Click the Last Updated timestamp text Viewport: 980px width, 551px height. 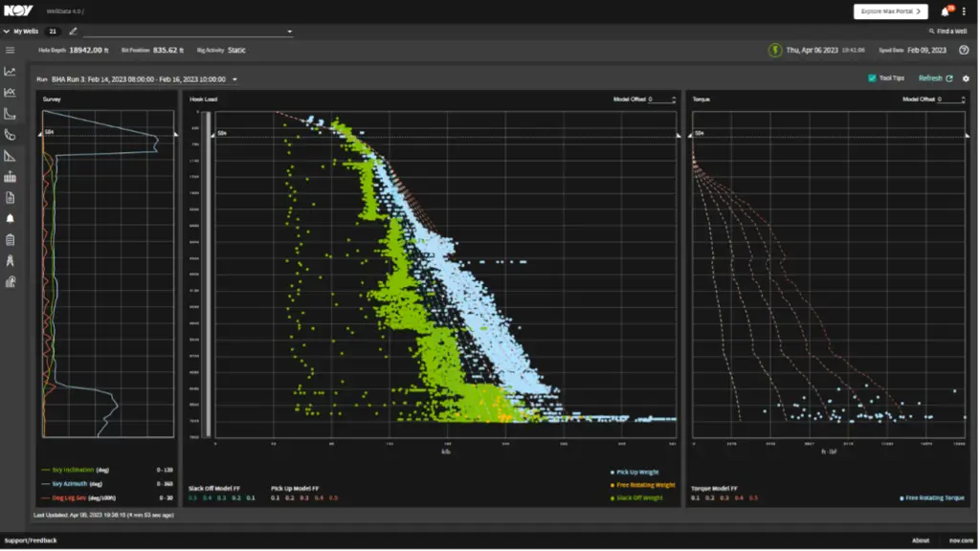tap(103, 516)
